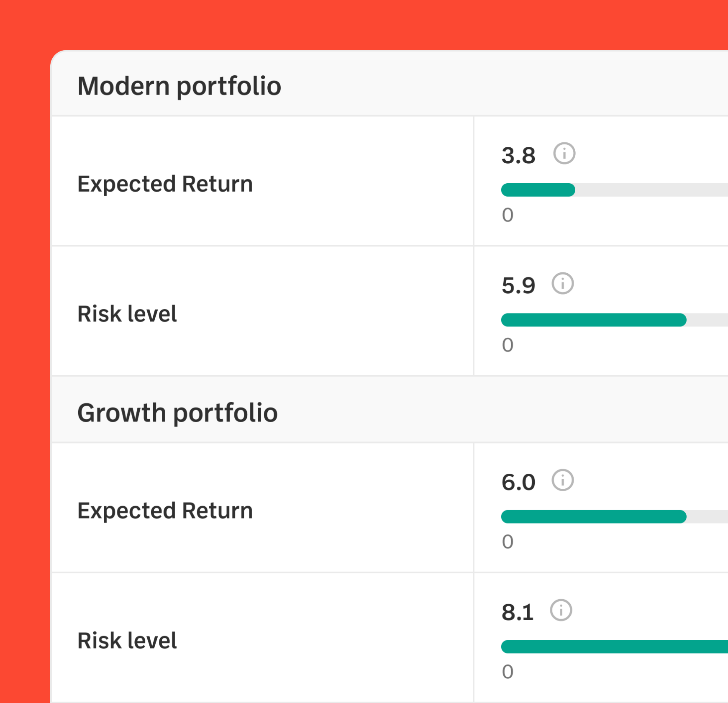The height and width of the screenshot is (703, 728).
Task: Click Expected Return label under Growth portfolio
Action: (x=165, y=511)
